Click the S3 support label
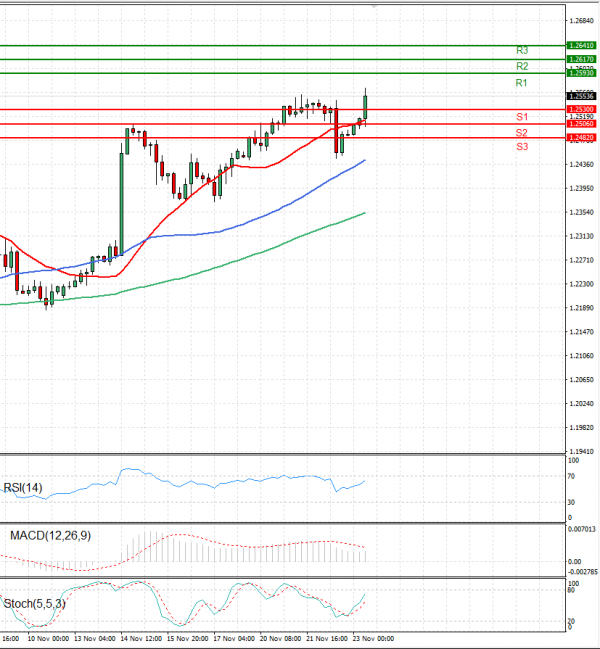 [x=522, y=147]
